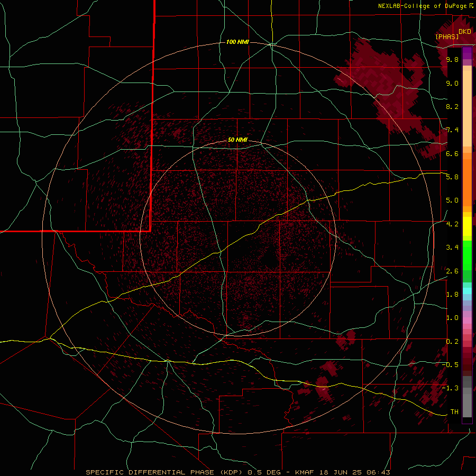Click the 100 NMI range ring label
Viewport: 476px width, 476px height.
click(x=237, y=42)
